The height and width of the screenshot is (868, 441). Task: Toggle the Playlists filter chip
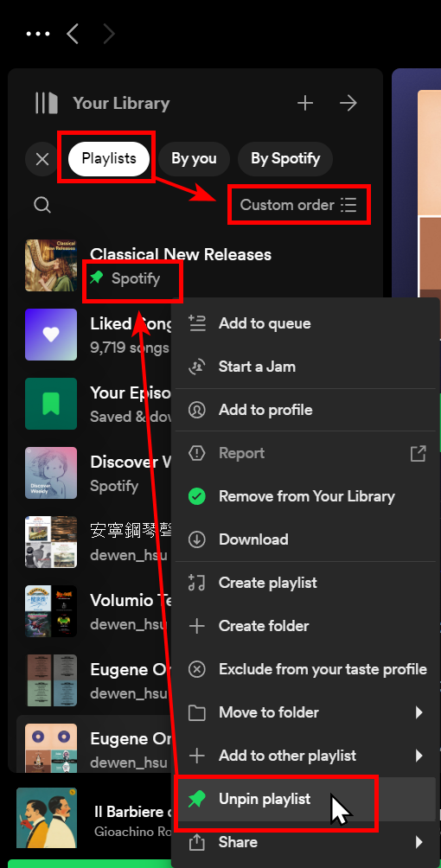[x=109, y=159]
